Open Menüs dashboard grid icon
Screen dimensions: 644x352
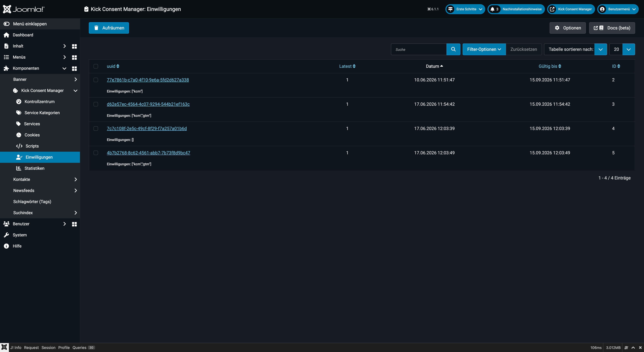click(74, 57)
